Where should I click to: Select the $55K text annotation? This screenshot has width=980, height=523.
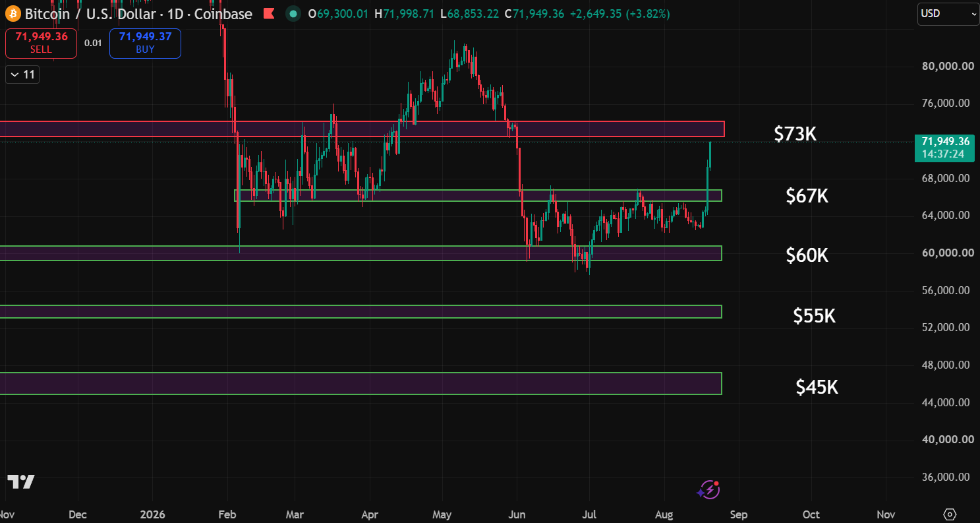point(815,317)
